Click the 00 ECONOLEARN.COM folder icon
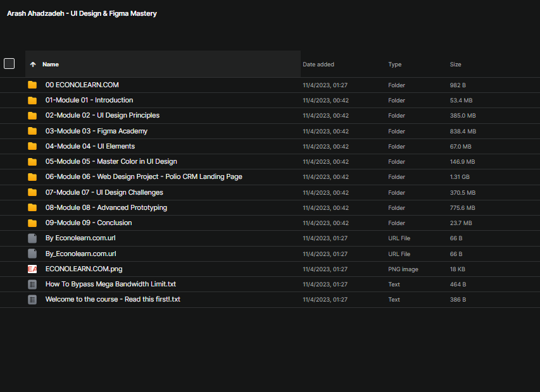 tap(32, 85)
